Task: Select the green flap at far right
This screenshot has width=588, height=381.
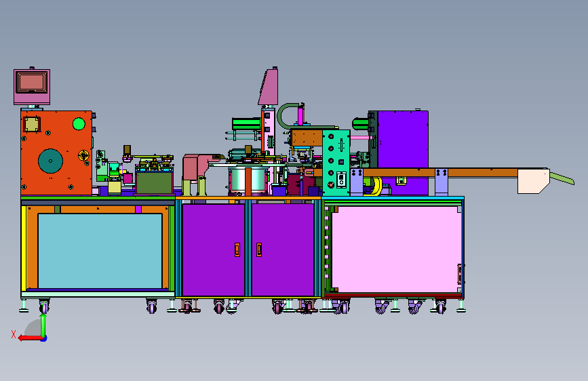Action: [x=562, y=178]
